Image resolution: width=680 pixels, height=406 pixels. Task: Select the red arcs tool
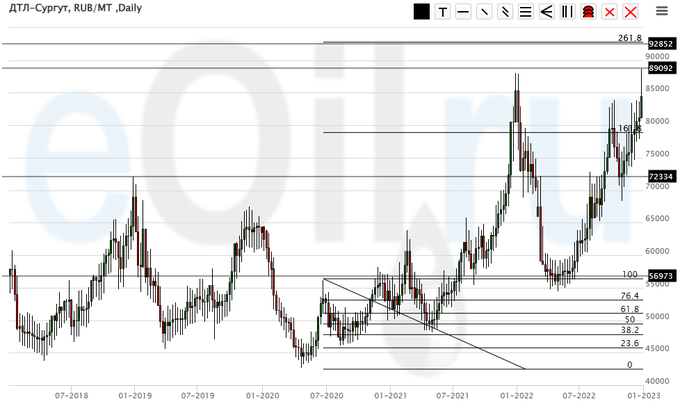(589, 12)
